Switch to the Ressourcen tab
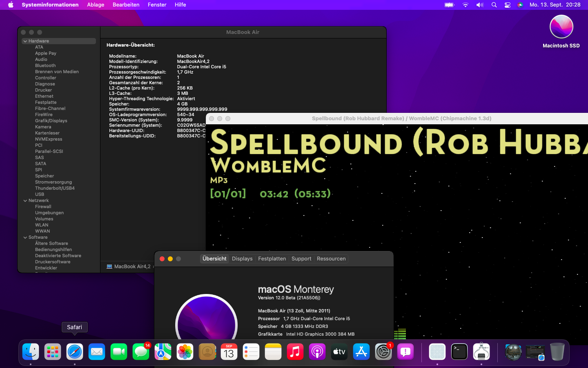Image resolution: width=588 pixels, height=368 pixels. (x=331, y=259)
